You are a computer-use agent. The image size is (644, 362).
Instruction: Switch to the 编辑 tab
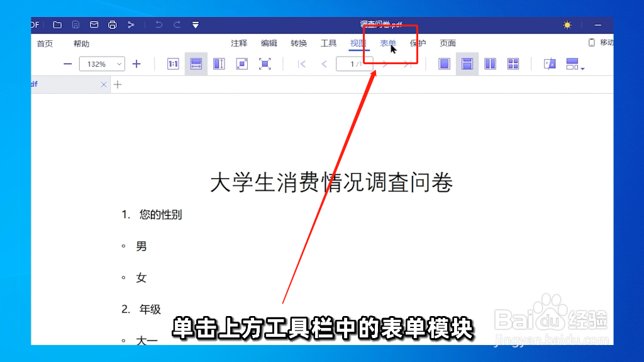[269, 43]
